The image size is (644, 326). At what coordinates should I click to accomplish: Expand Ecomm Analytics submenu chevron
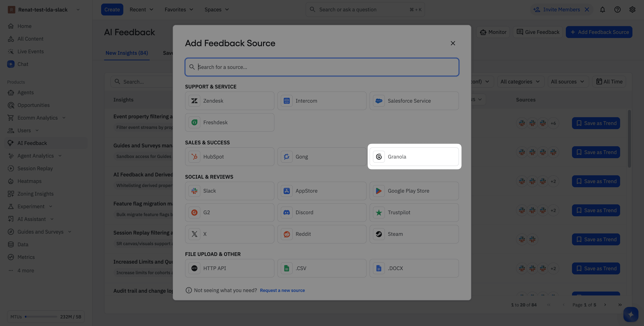pyautogui.click(x=64, y=118)
